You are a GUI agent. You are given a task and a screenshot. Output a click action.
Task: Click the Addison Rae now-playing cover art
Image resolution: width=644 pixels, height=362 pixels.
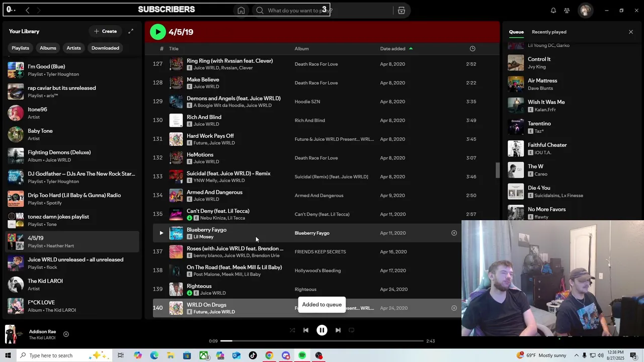coord(14,334)
